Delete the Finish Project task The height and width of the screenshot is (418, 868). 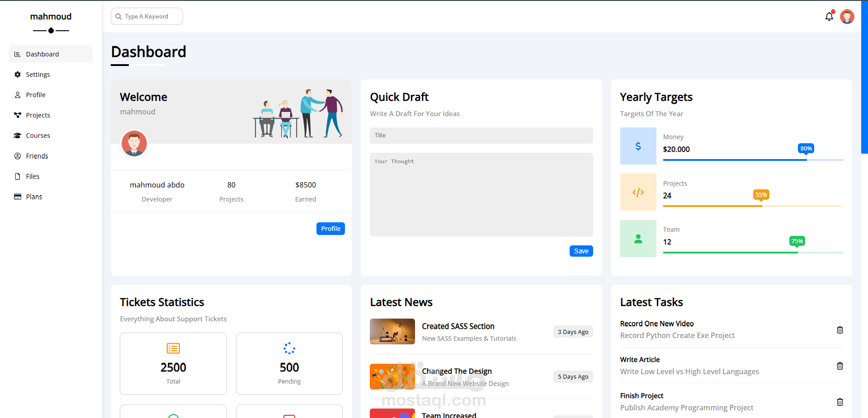click(x=840, y=402)
